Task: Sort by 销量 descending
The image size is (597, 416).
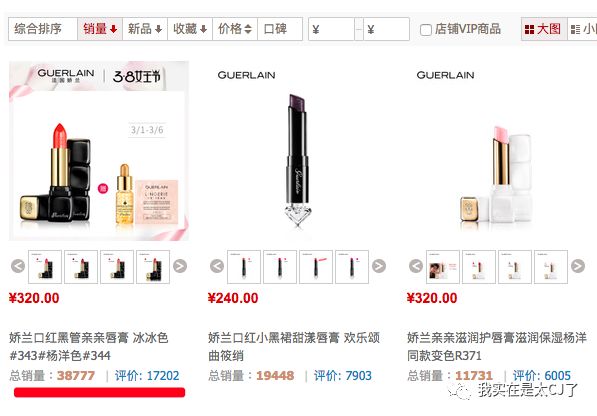Action: pyautogui.click(x=100, y=29)
